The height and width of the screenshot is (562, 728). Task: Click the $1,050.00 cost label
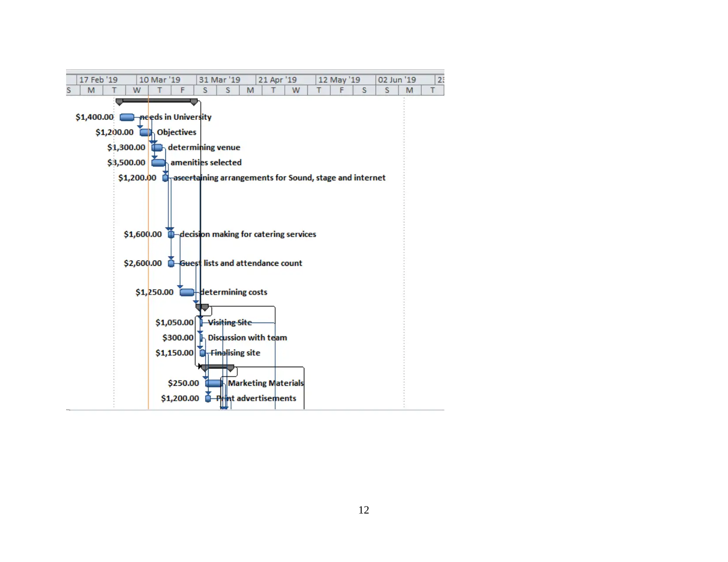[174, 323]
